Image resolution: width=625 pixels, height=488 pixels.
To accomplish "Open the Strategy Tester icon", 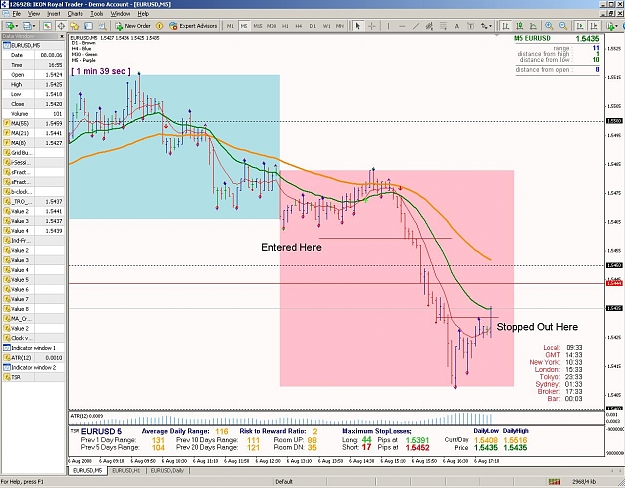I will click(102, 26).
